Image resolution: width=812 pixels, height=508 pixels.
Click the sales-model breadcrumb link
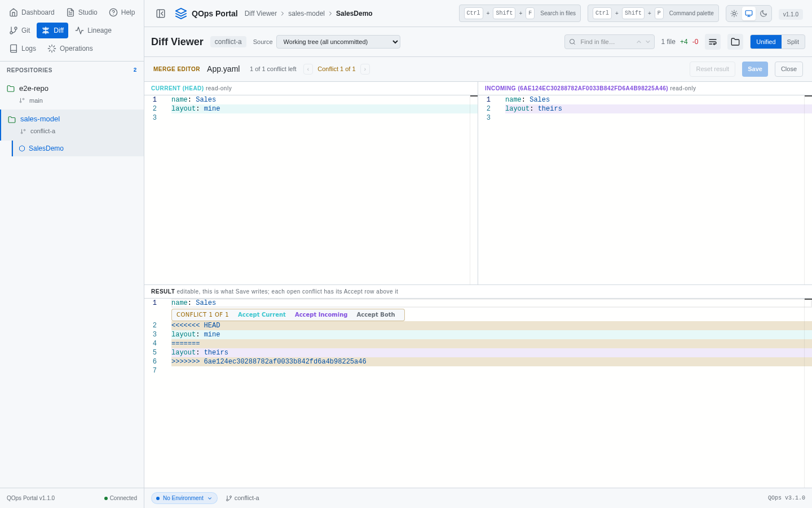[306, 14]
